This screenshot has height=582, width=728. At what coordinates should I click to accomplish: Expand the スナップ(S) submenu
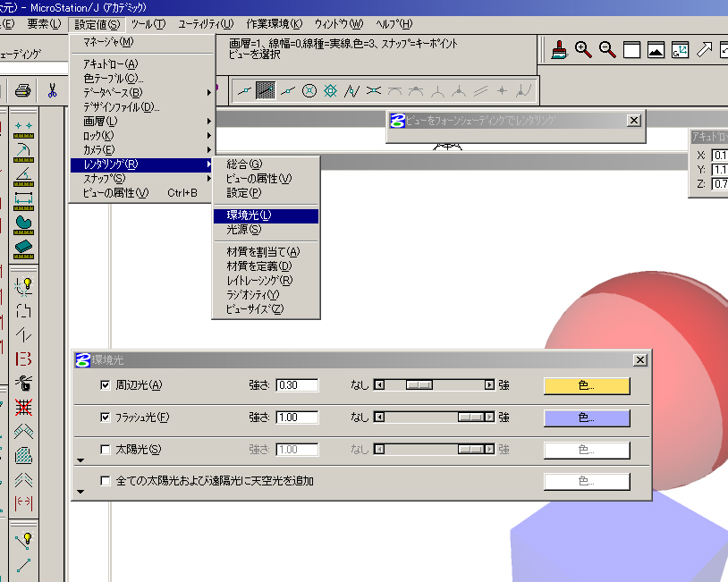click(141, 179)
